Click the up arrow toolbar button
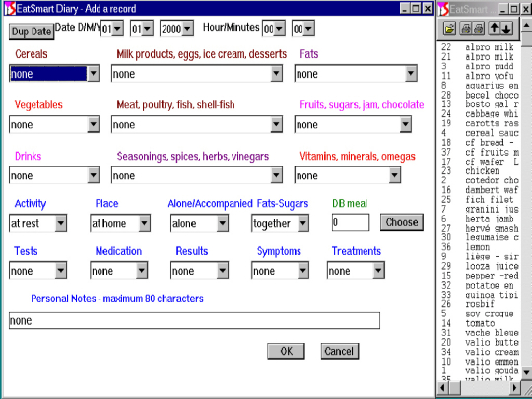 [x=494, y=29]
